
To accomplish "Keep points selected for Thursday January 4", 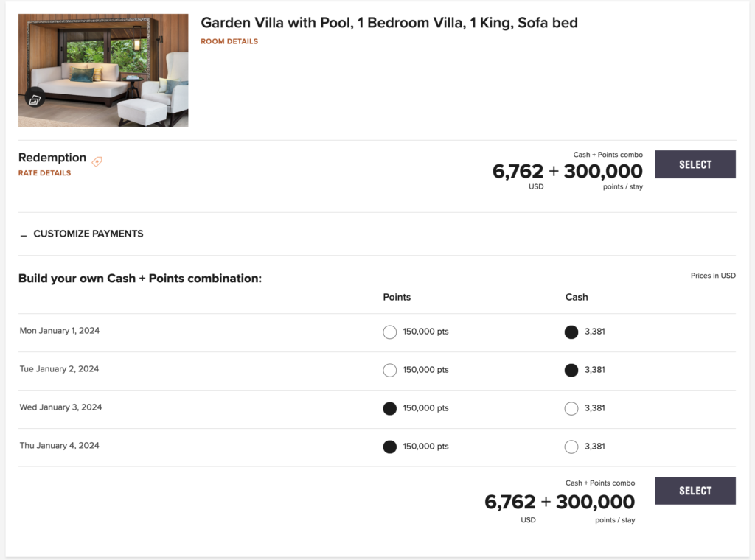I will pos(389,447).
